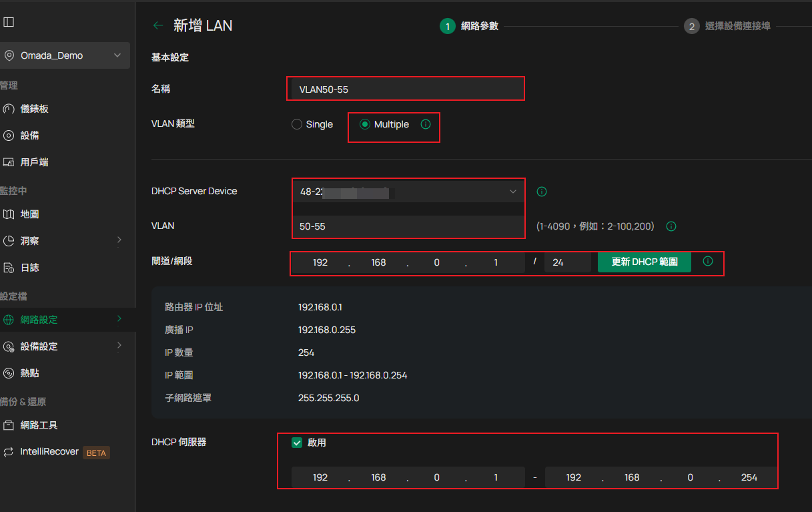Open 網路設定 in the sidebar

(x=39, y=320)
